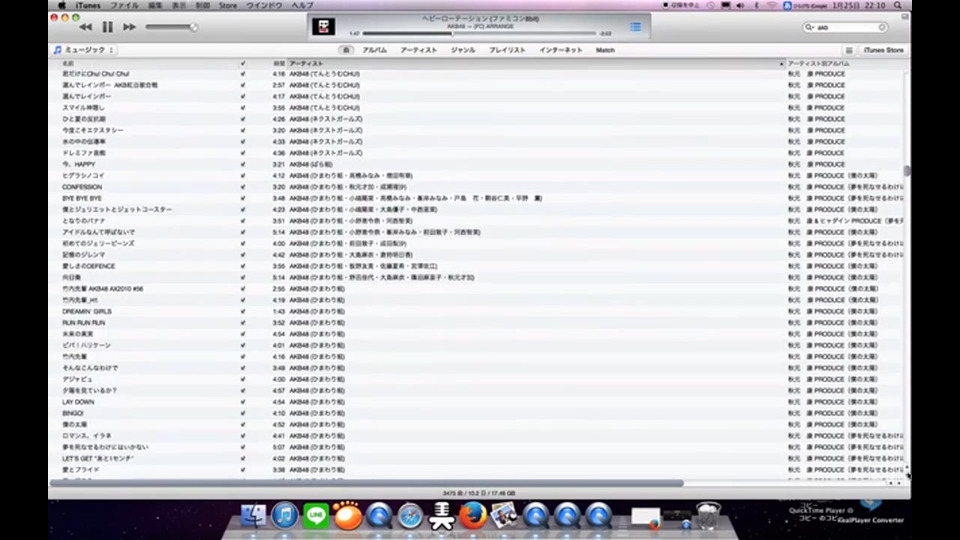Screen dimensions: 960x540
Task: Click the iTunes icon in the dock
Action: pyautogui.click(x=285, y=516)
